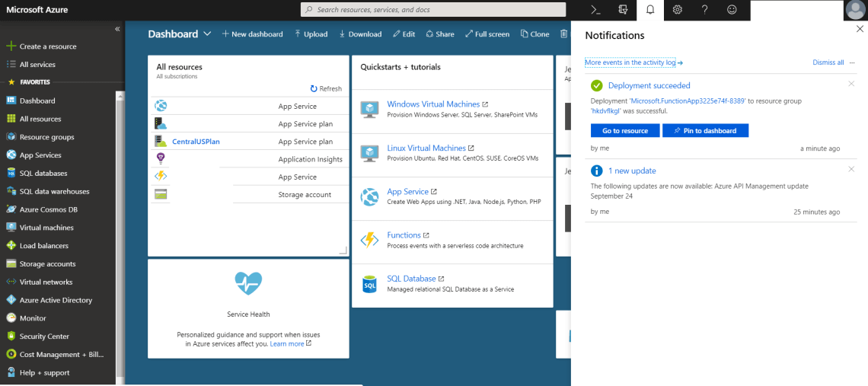
Task: Click Full screen in the dashboard toolbar
Action: tap(487, 33)
